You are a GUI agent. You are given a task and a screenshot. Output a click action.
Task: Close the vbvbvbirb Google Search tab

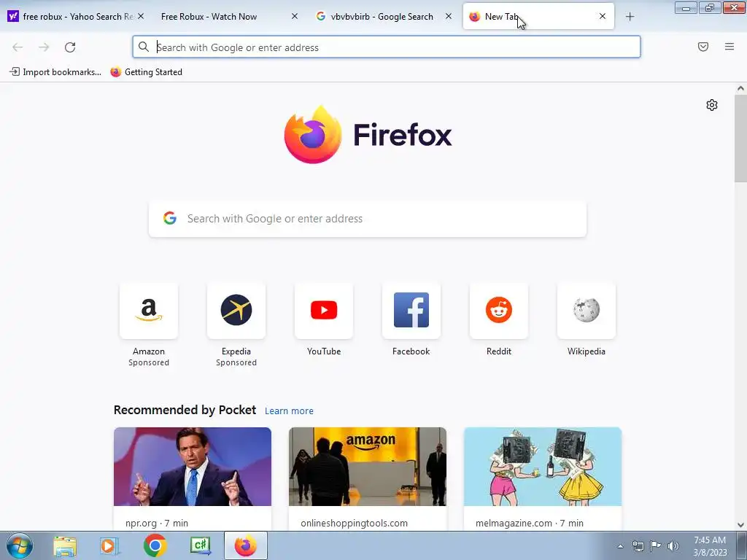[449, 16]
